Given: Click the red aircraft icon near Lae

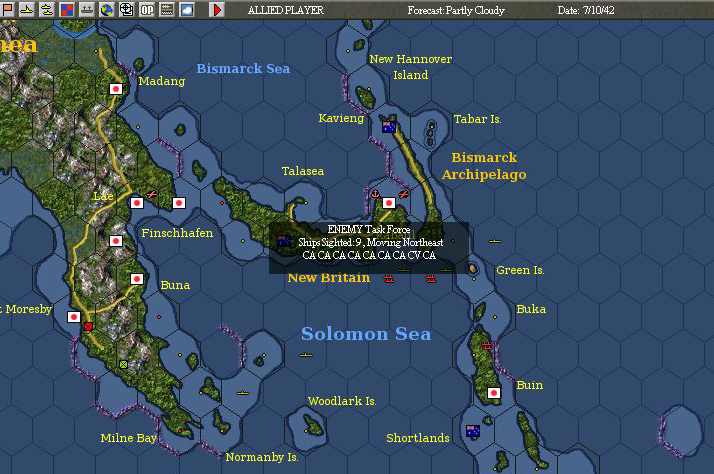Looking at the screenshot, I should coord(152,194).
